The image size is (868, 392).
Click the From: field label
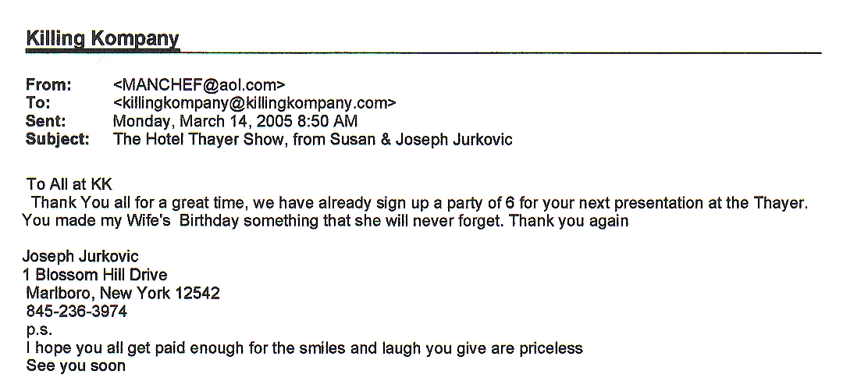point(48,84)
